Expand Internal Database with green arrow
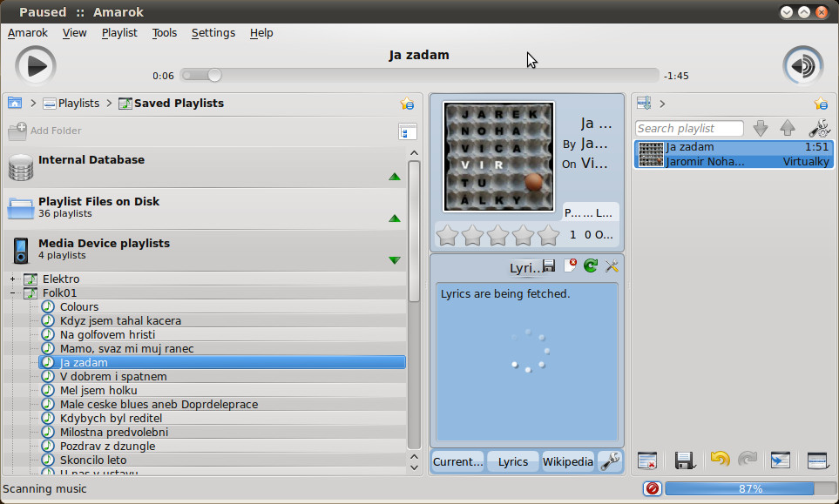Image resolution: width=839 pixels, height=504 pixels. tap(395, 177)
